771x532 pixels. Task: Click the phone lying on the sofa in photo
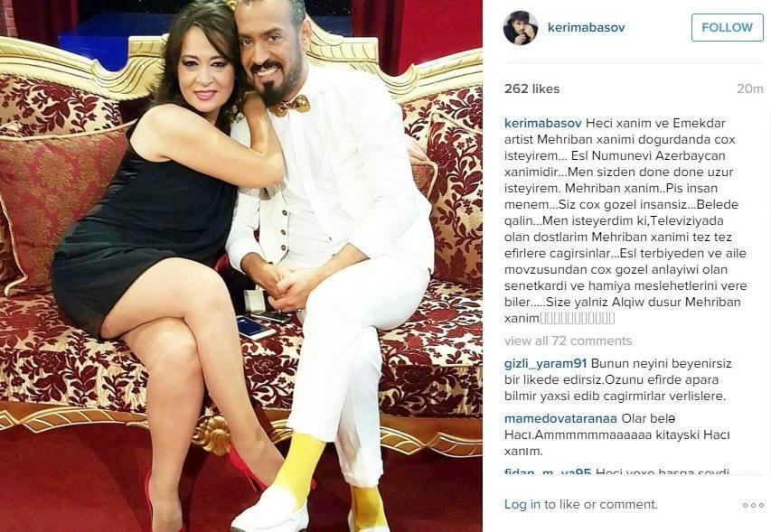coord(256,328)
